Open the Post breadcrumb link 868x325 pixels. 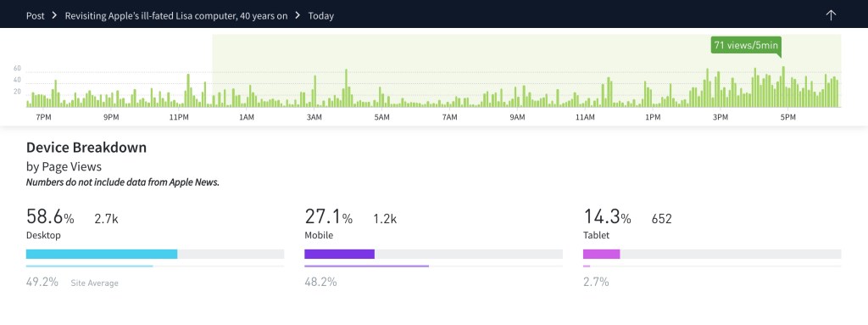click(x=35, y=15)
